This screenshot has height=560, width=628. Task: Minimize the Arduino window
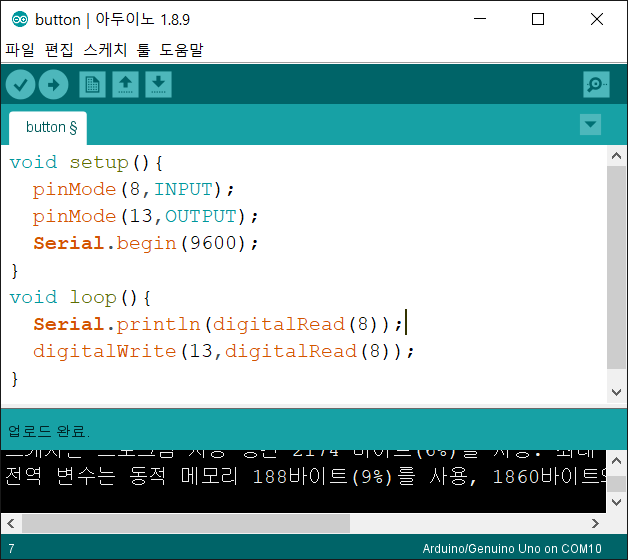[479, 19]
